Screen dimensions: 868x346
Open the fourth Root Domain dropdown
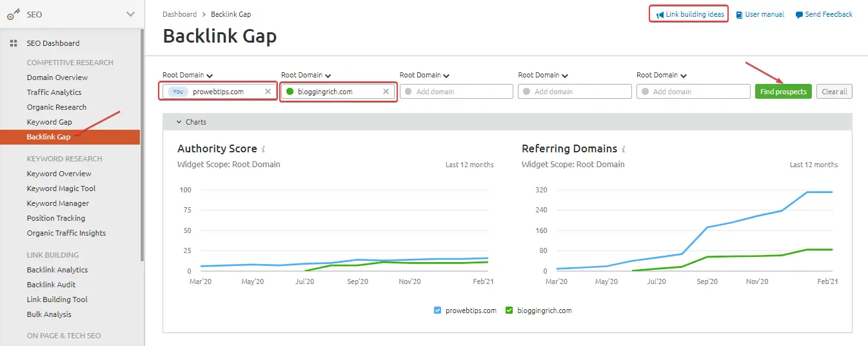544,76
